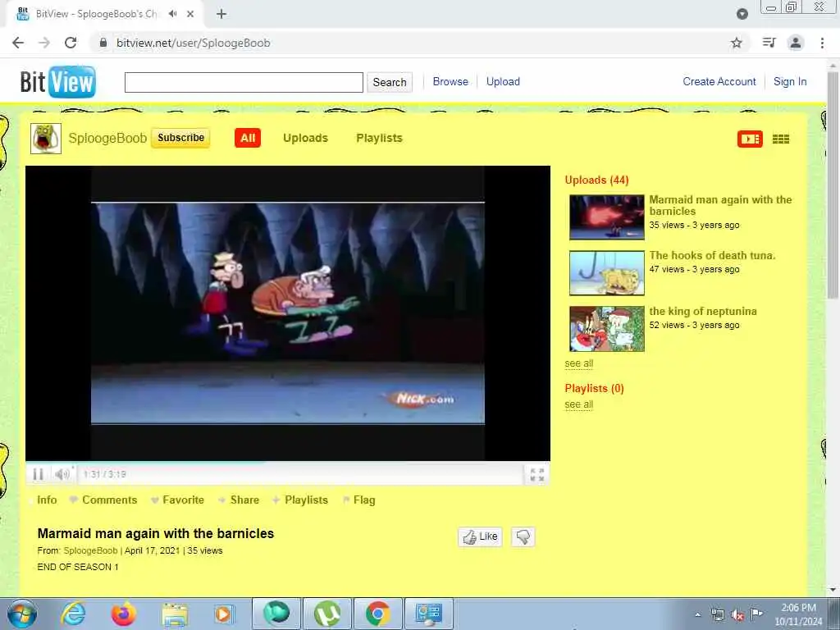Open the Windows Start menu

click(x=21, y=614)
